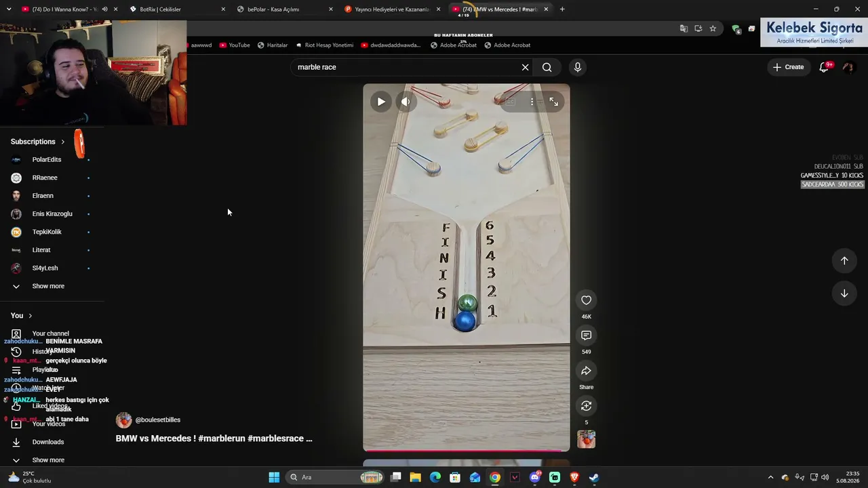Open YouTube notifications bell
The image size is (868, 488).
point(825,67)
